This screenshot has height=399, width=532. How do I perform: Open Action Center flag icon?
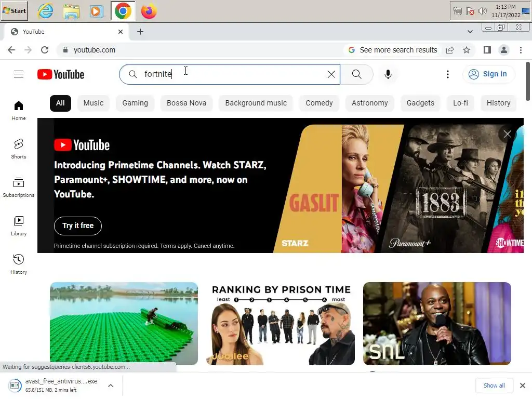click(x=470, y=11)
